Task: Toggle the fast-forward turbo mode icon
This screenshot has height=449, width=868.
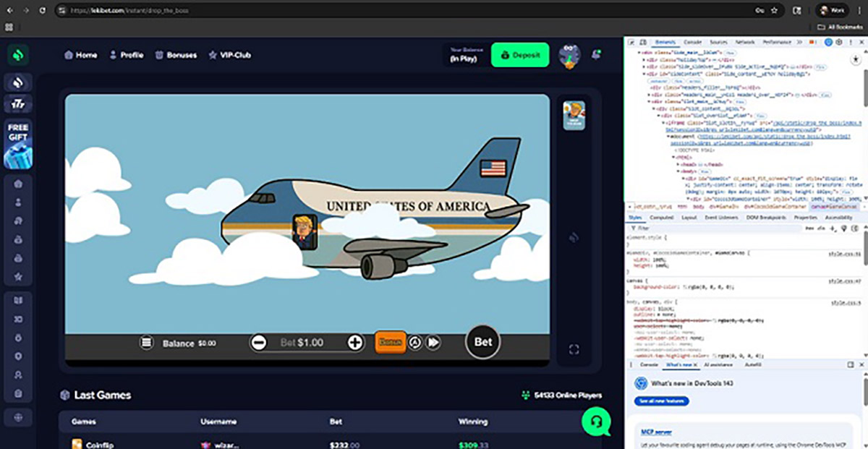Action: [433, 343]
